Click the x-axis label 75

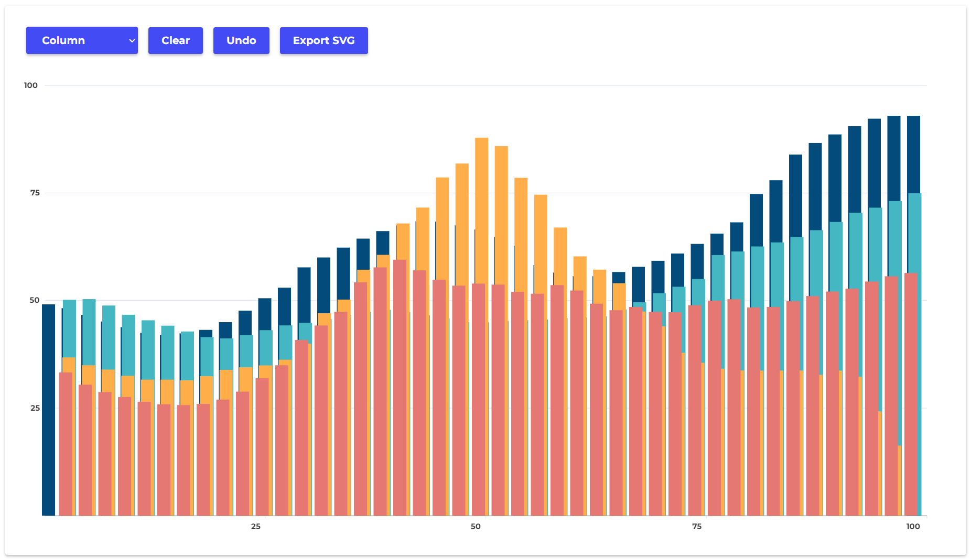tap(696, 526)
